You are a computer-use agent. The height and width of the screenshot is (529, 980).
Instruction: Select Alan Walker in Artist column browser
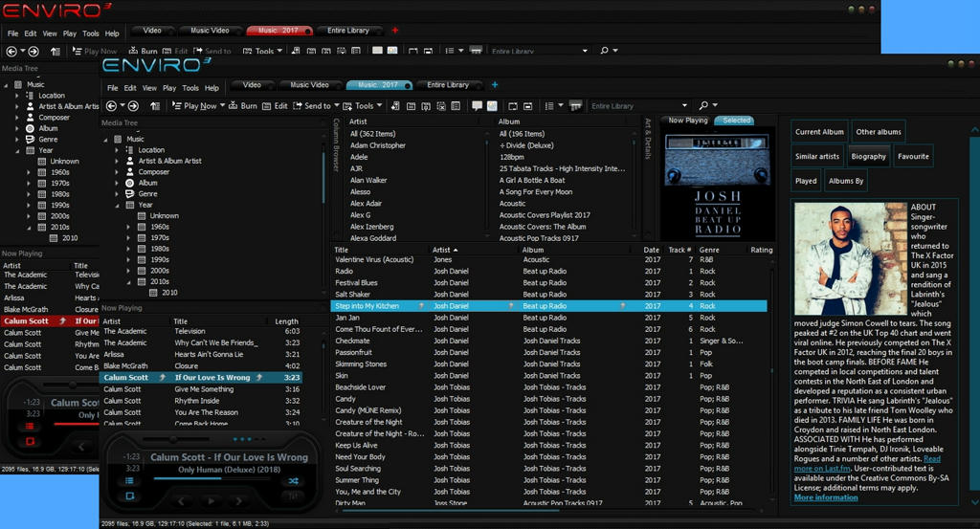pos(368,181)
